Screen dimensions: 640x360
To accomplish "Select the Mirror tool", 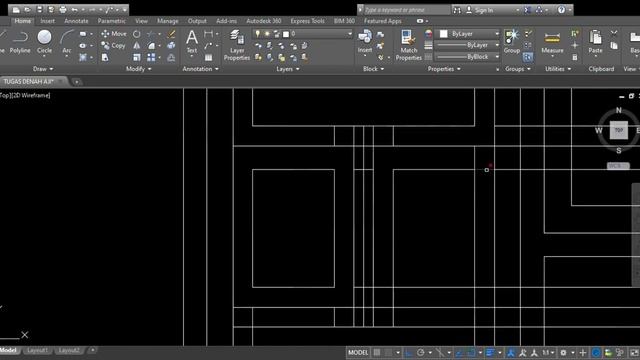I will coord(137,46).
